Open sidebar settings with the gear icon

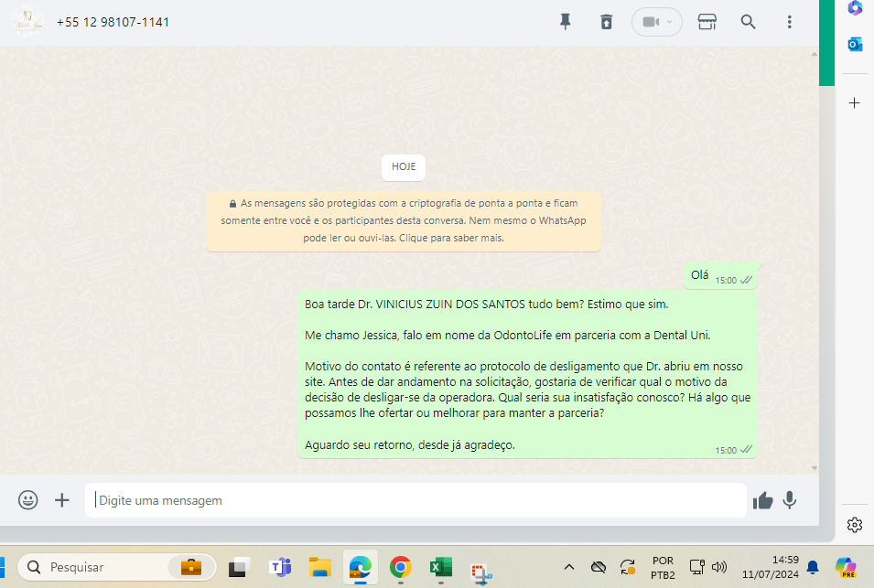[x=855, y=525]
